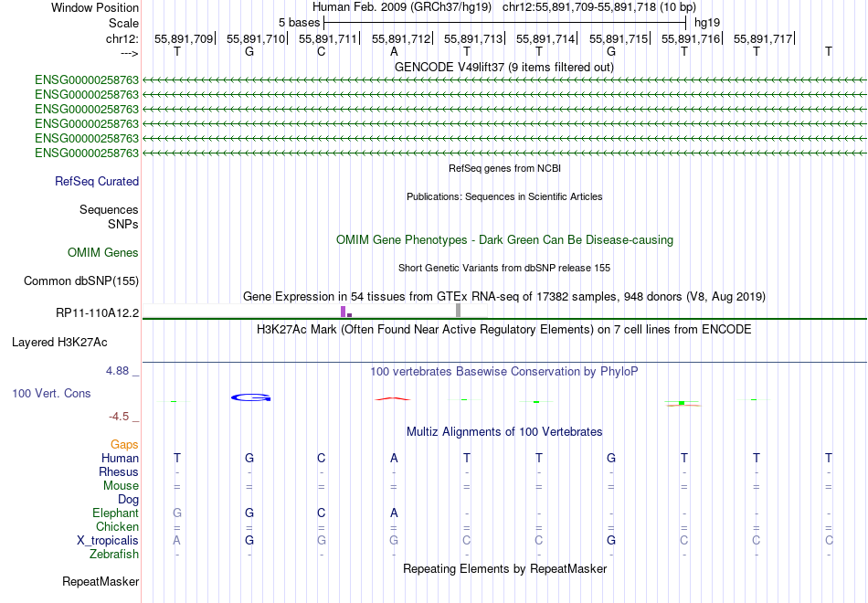The height and width of the screenshot is (603, 868).
Task: Click the blue G PhyloP conservation logo
Action: (x=250, y=397)
